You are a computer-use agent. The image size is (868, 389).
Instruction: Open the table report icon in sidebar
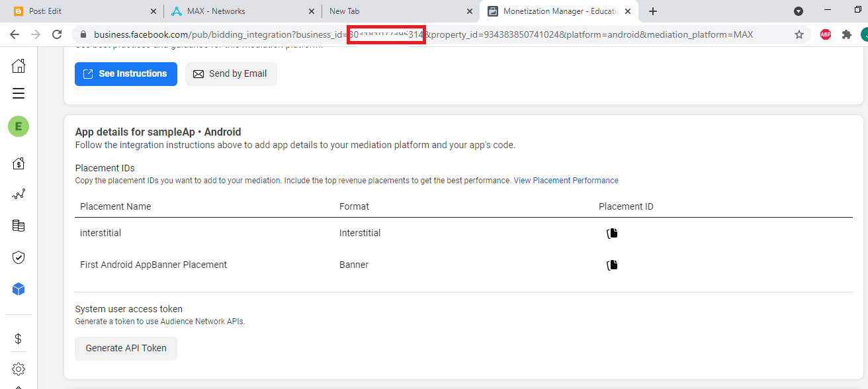[x=19, y=226]
